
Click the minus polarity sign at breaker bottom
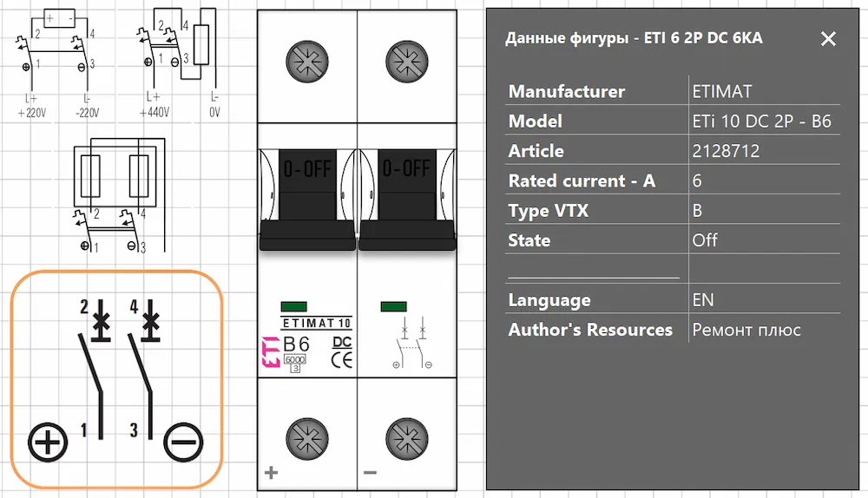coord(371,473)
